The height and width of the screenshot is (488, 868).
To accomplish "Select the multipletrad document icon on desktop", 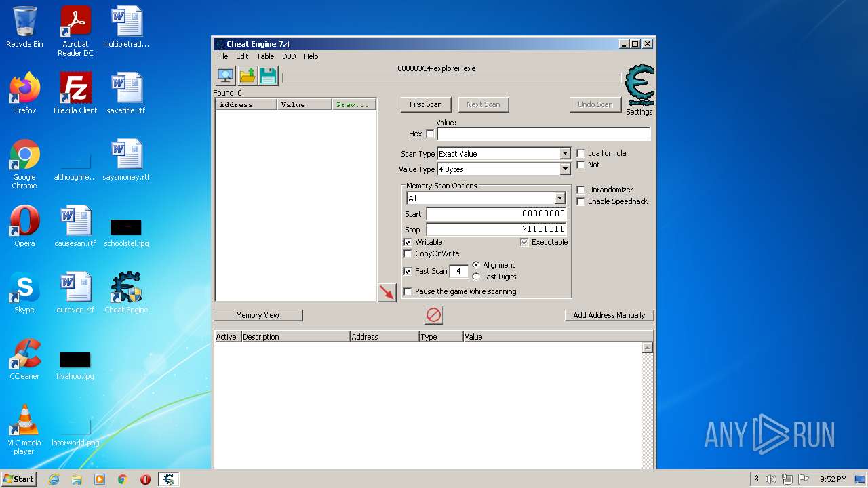I will 126,27.
